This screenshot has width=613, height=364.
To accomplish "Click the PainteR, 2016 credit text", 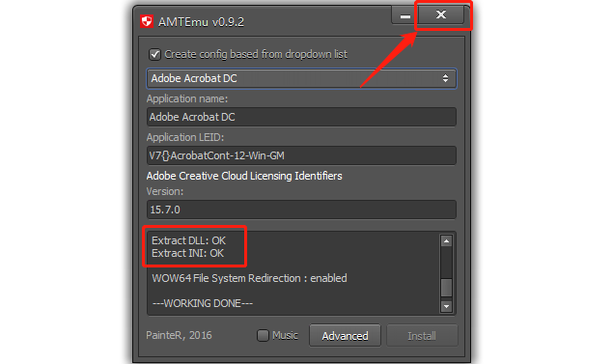I will pyautogui.click(x=179, y=335).
